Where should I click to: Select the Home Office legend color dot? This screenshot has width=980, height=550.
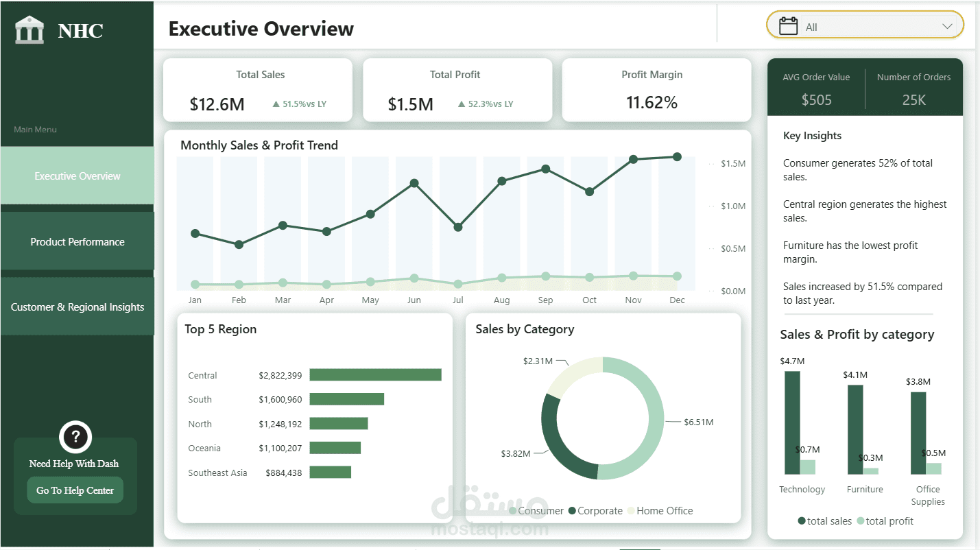click(x=631, y=511)
